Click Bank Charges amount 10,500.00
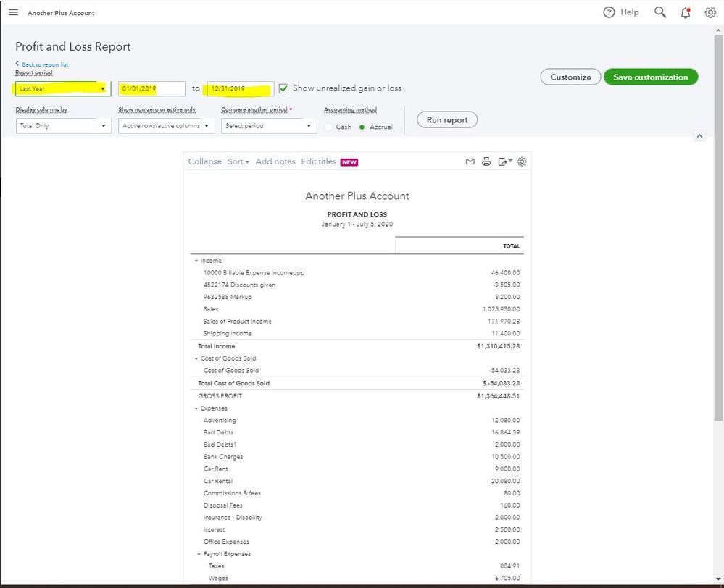This screenshot has height=588, width=724. (x=506, y=457)
